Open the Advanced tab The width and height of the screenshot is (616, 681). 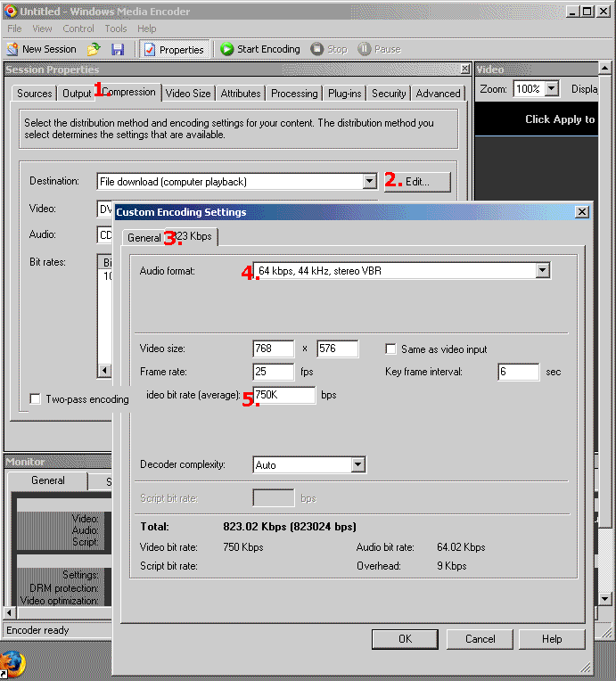pos(438,94)
